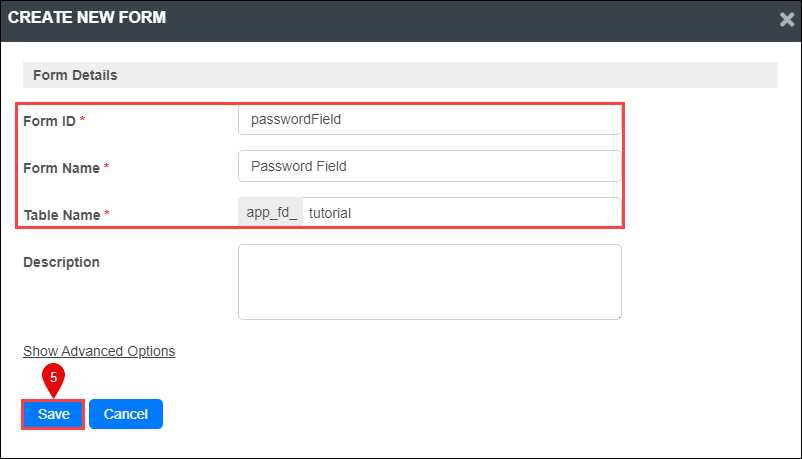
Task: Select the Form Details section header
Action: pos(400,75)
